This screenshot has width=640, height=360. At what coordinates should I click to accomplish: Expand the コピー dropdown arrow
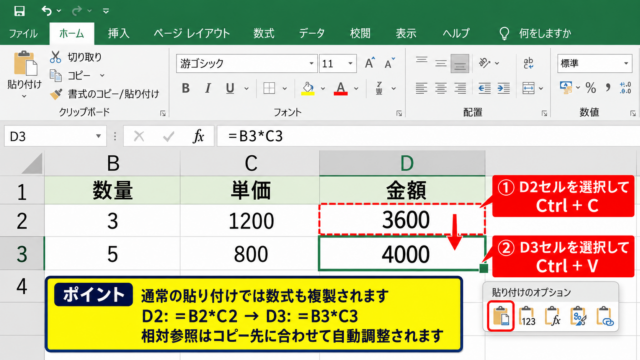pyautogui.click(x=102, y=76)
